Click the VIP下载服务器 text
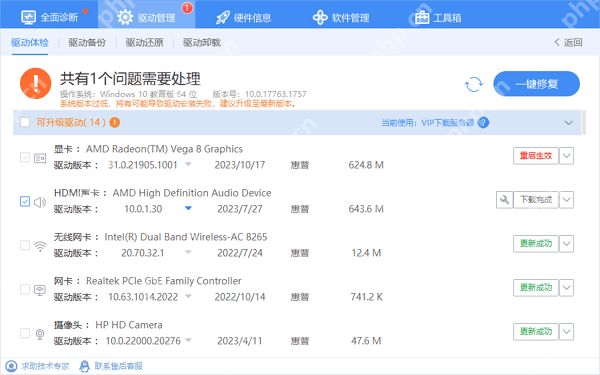Screen dimensions: 600x375 pyautogui.click(x=448, y=123)
